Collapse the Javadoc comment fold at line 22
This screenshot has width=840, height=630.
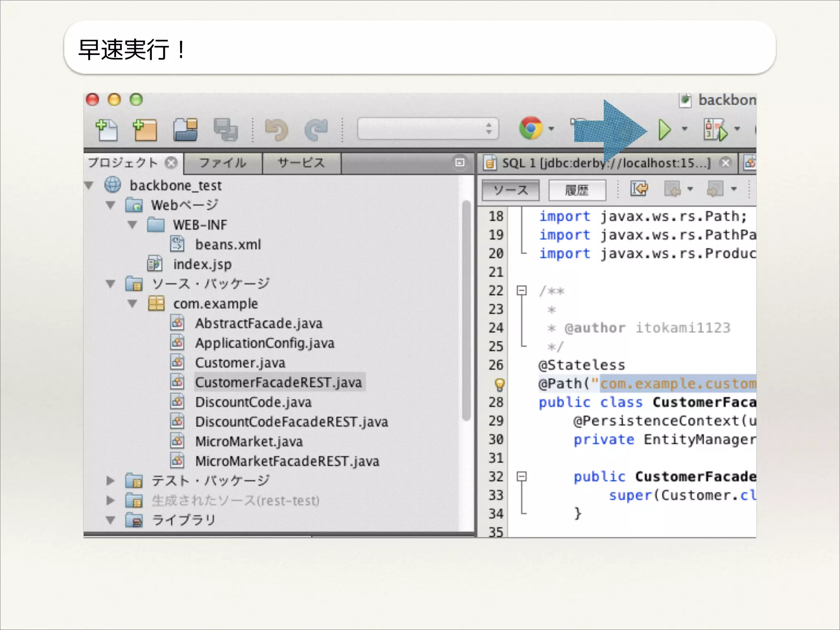pos(521,291)
